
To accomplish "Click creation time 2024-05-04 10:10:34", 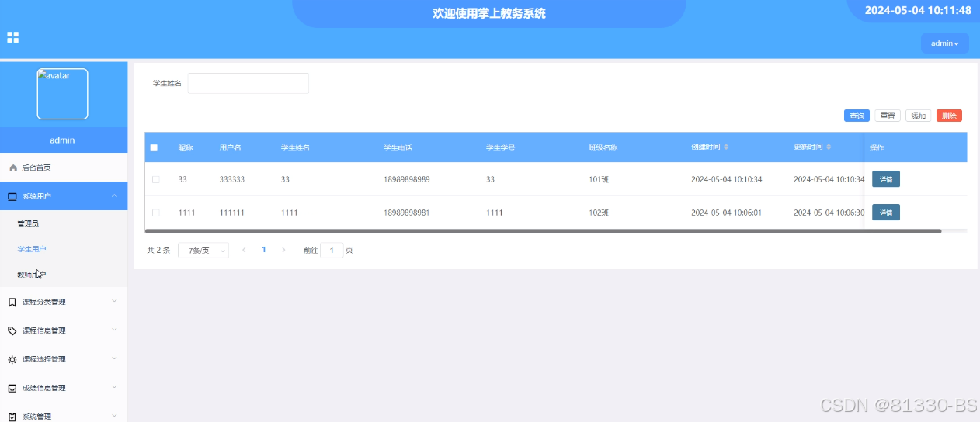I will (x=727, y=179).
